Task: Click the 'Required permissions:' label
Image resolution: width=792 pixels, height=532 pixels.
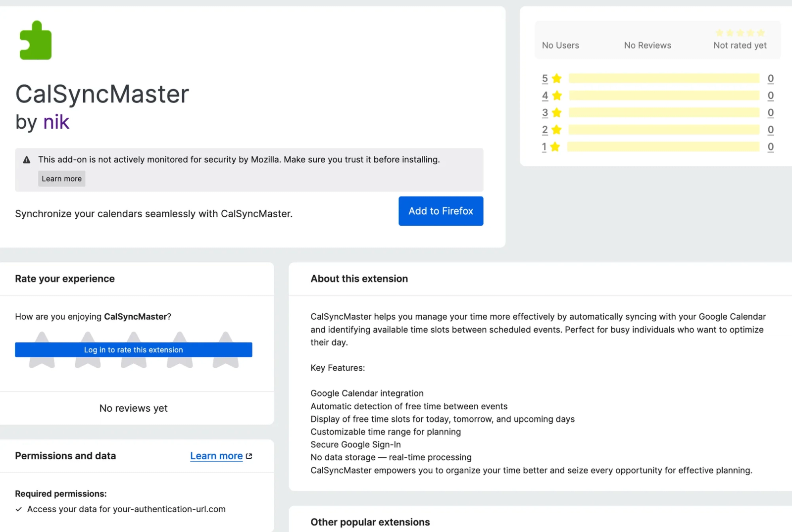Action: pyautogui.click(x=61, y=494)
